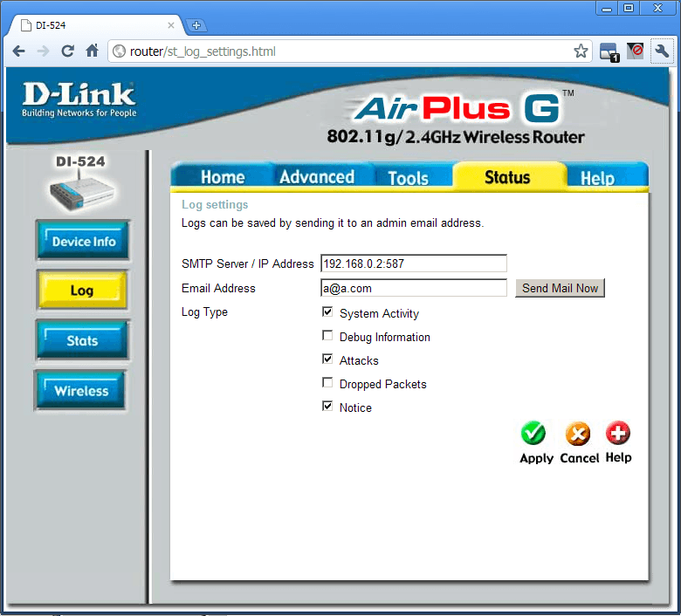
Task: Click the D-Link logo
Action: click(x=79, y=99)
